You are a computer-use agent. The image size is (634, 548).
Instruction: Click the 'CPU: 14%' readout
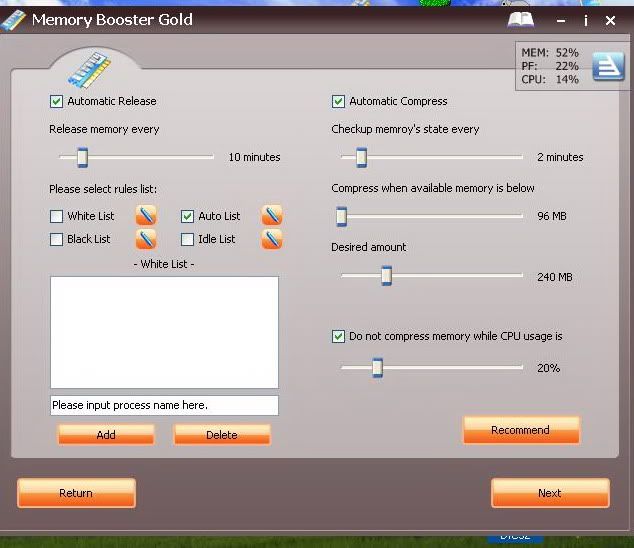[x=550, y=79]
